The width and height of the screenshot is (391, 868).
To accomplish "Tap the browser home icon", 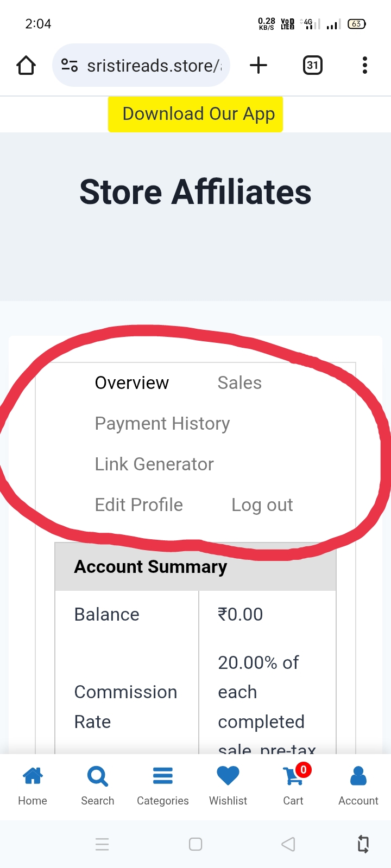I will coord(26,66).
